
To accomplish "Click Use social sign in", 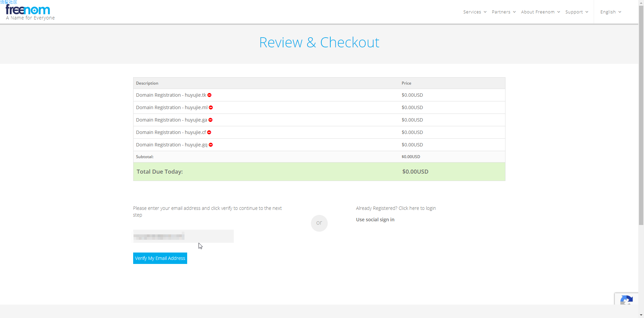I will coord(375,220).
